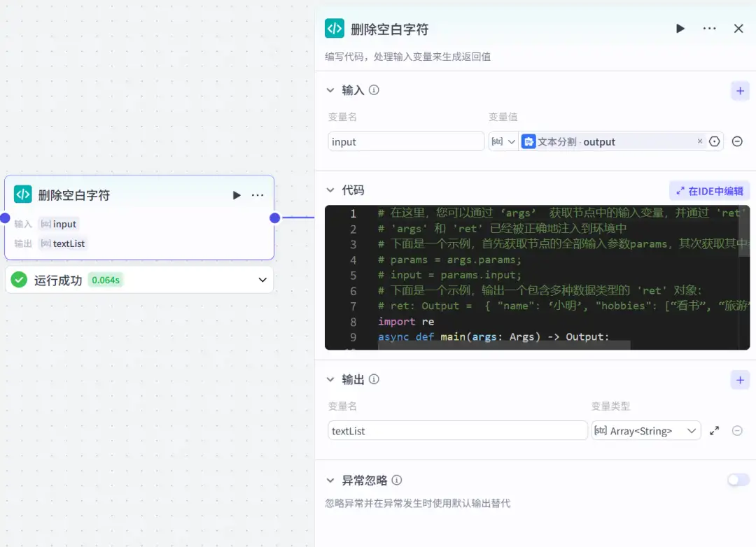Clear the 文本分割 output reference
756x547 pixels.
pyautogui.click(x=699, y=141)
